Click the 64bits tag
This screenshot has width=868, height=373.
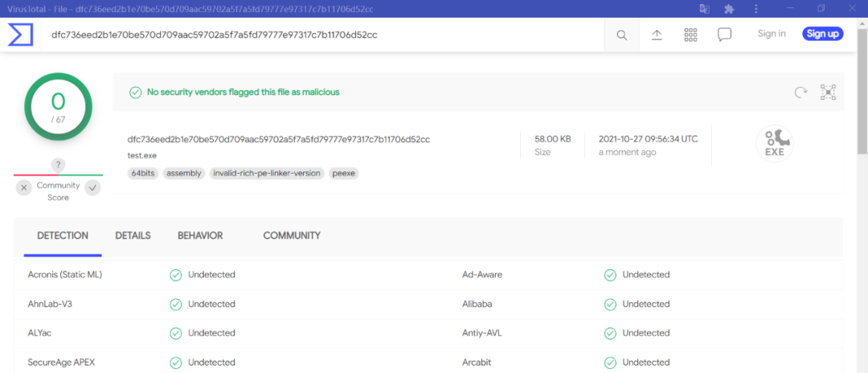coord(143,173)
